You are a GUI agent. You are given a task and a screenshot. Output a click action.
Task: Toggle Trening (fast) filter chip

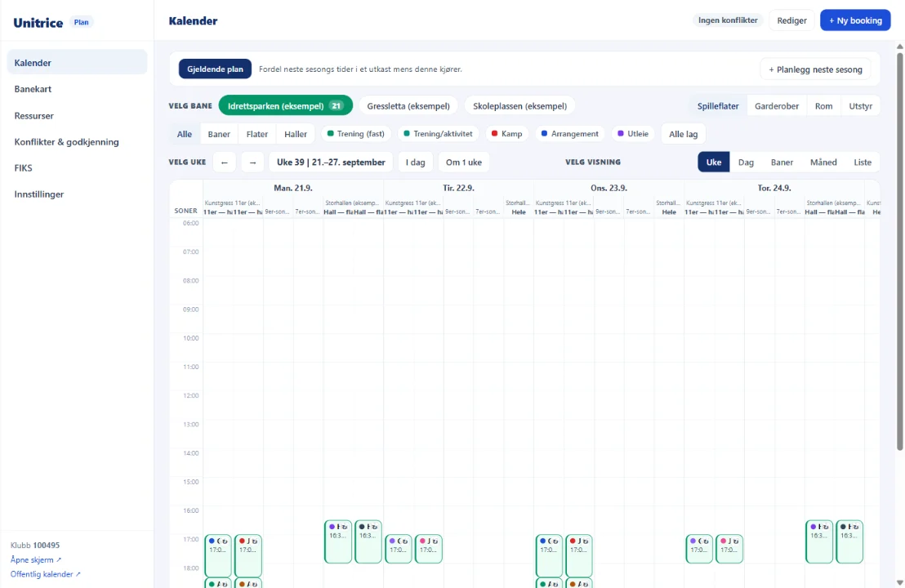355,134
